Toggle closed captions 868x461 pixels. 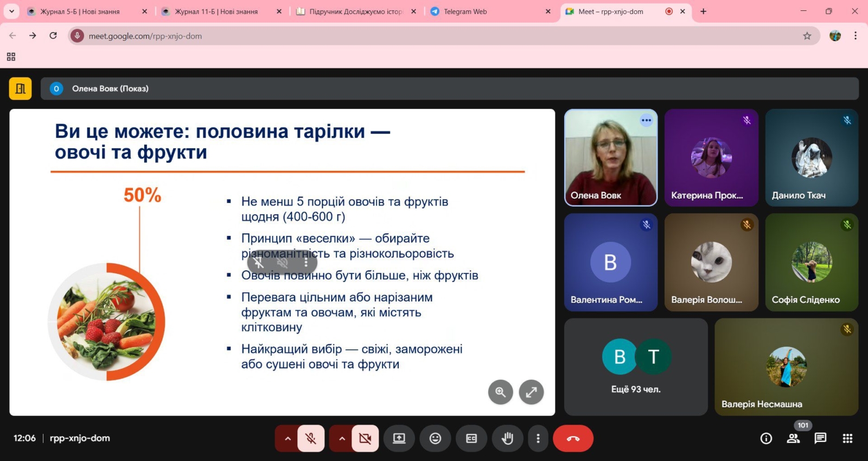[471, 438]
